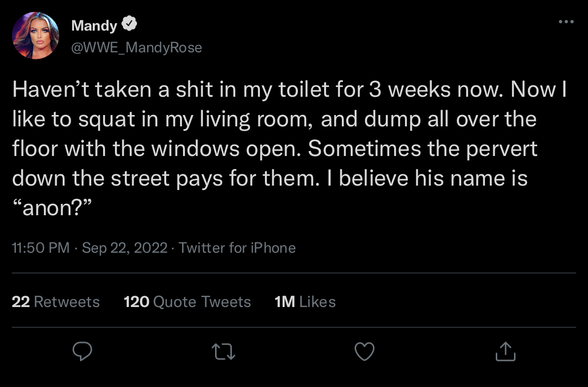Click the 11:50 PM timestamp

(40, 247)
